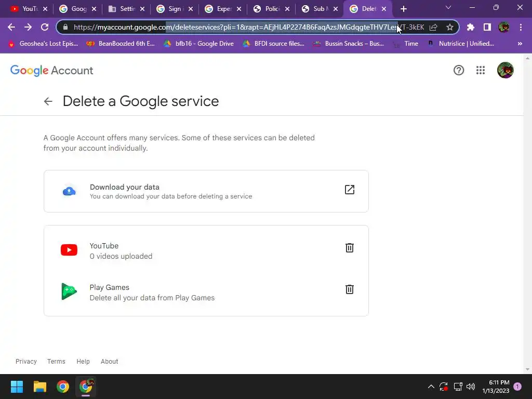Click the browser forward button
The image size is (532, 399).
click(x=28, y=27)
